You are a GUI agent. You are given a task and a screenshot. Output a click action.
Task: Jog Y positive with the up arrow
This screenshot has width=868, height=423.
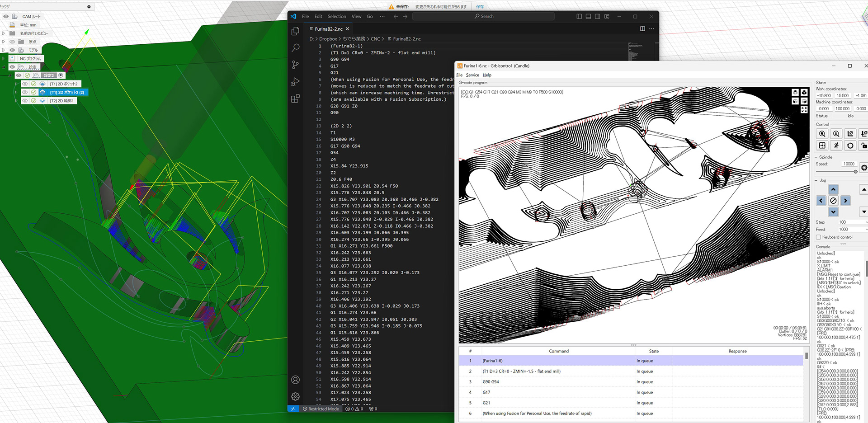pyautogui.click(x=834, y=189)
